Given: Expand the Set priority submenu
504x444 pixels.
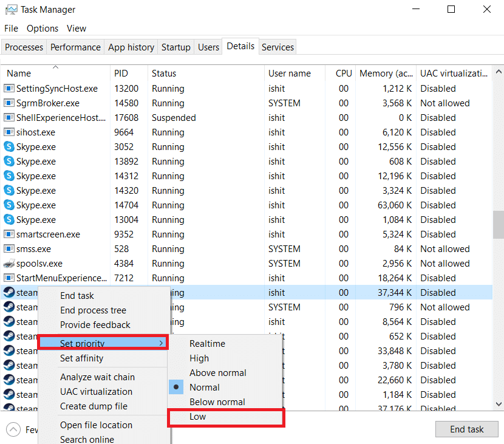Looking at the screenshot, I should (103, 343).
